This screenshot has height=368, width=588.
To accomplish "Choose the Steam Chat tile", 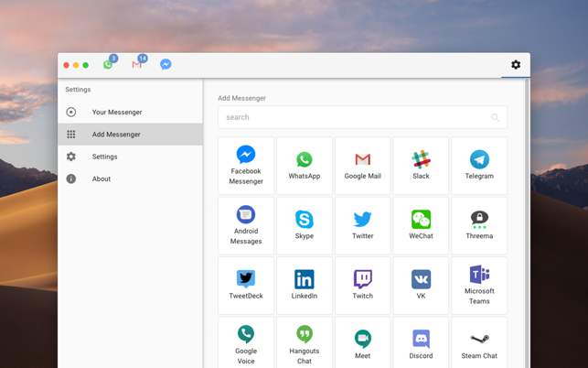I will 479,342.
